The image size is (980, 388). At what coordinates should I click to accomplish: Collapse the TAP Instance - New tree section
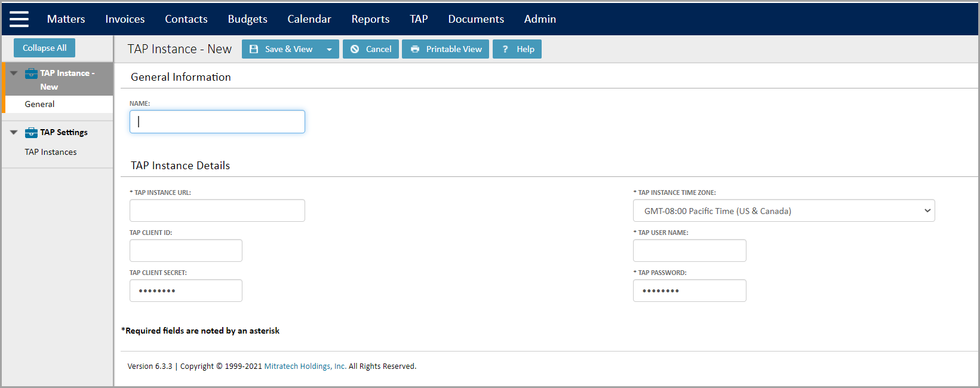[14, 74]
